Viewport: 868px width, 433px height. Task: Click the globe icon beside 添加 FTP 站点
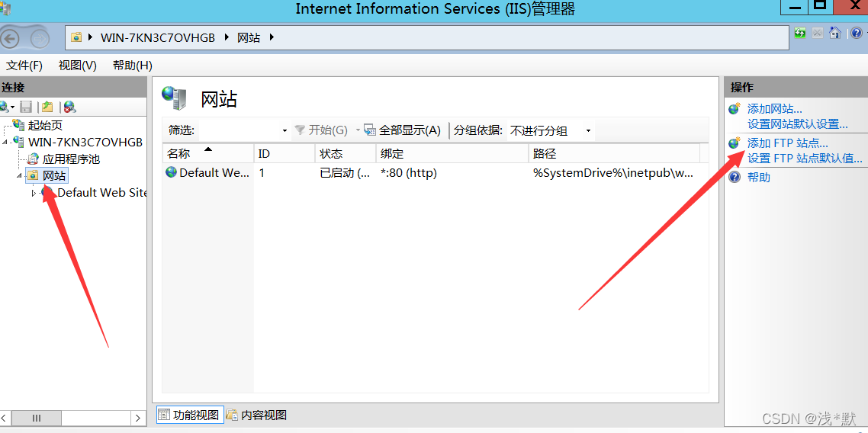pyautogui.click(x=735, y=143)
